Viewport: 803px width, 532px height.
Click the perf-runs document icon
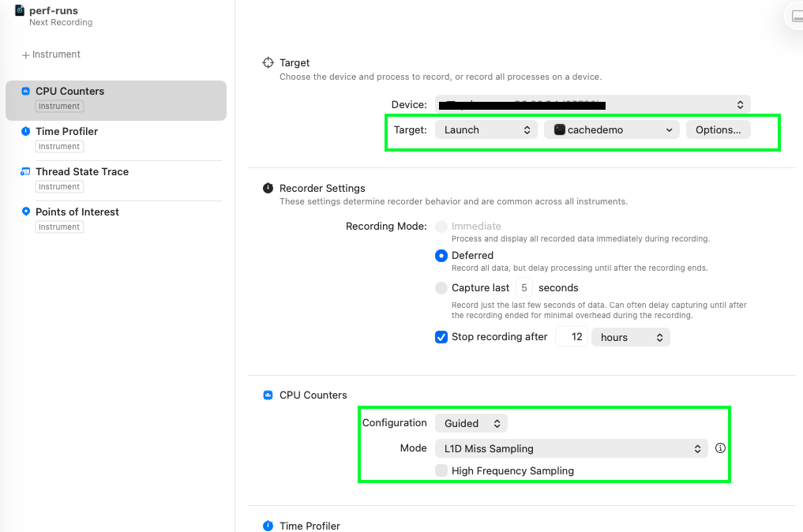click(20, 10)
